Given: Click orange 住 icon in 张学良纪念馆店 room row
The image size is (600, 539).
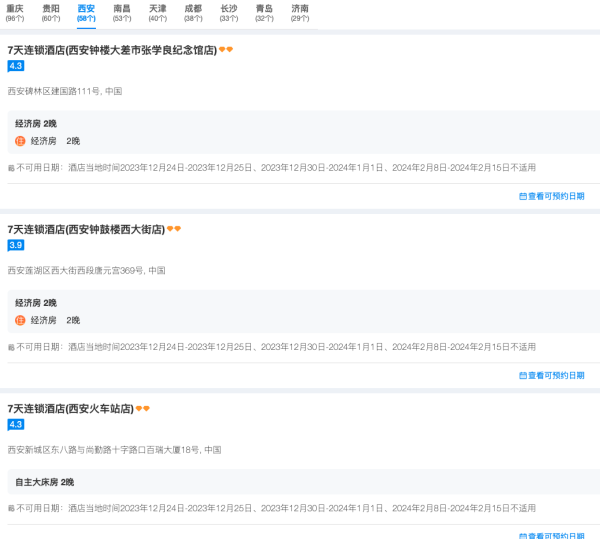Looking at the screenshot, I should point(20,141).
